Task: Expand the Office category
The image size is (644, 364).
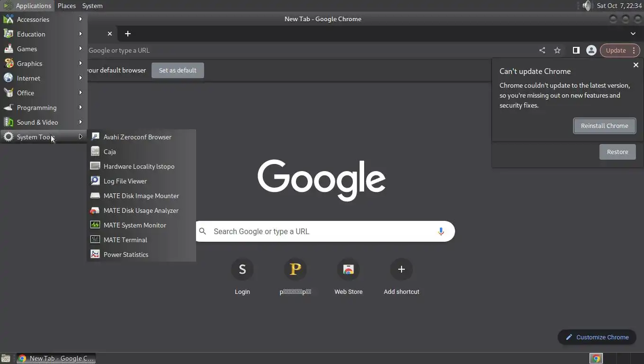Action: tap(44, 93)
